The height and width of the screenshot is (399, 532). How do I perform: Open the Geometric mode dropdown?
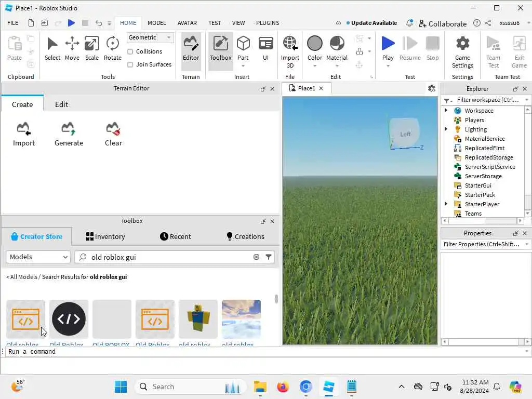point(150,37)
